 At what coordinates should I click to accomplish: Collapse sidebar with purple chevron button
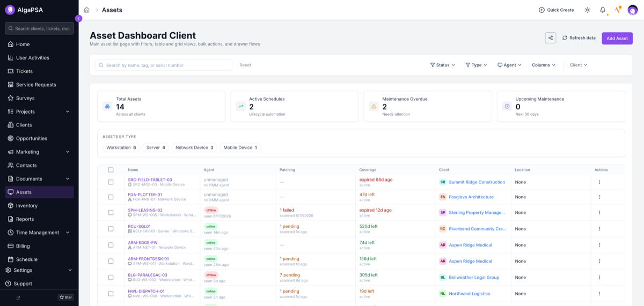point(79,18)
